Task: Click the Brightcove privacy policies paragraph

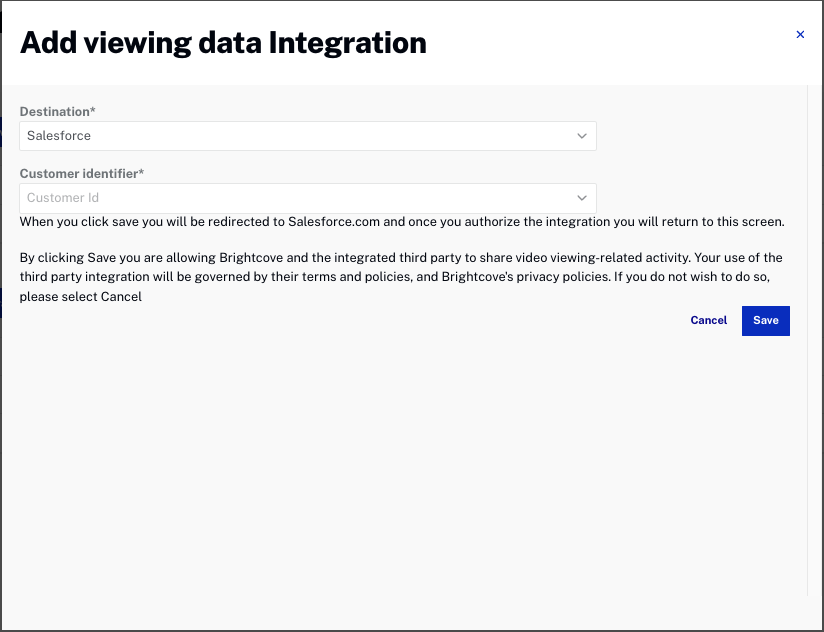Action: click(400, 277)
